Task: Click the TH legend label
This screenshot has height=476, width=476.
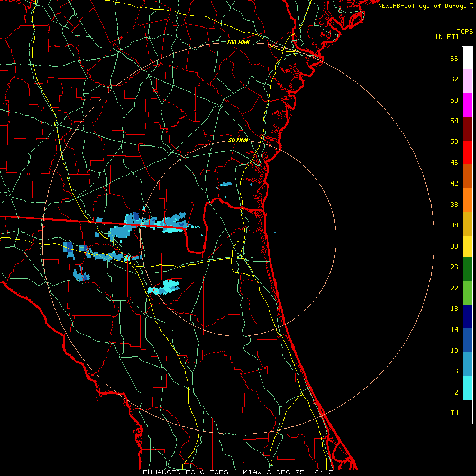Action: 454,413
